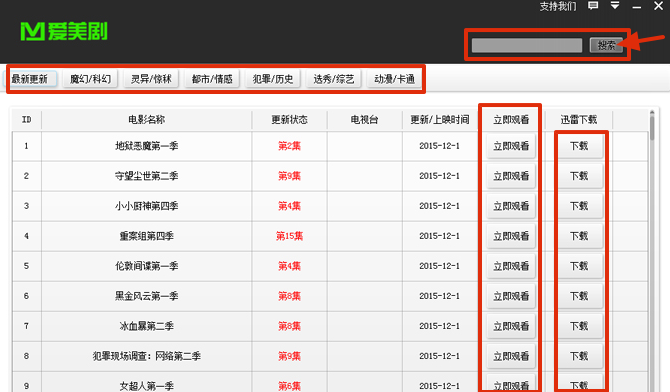
Task: Switch to the 最新更新 tab
Action: coord(29,79)
